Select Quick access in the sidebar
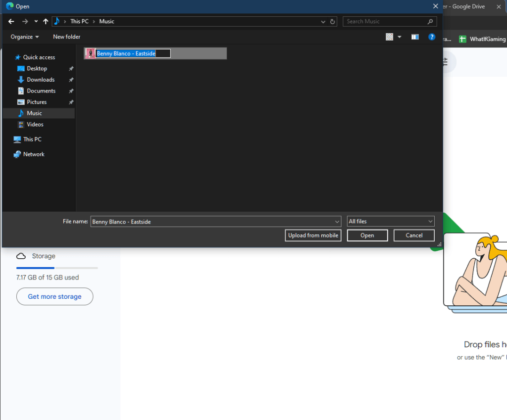Screen dimensions: 507x420 pyautogui.click(x=39, y=57)
